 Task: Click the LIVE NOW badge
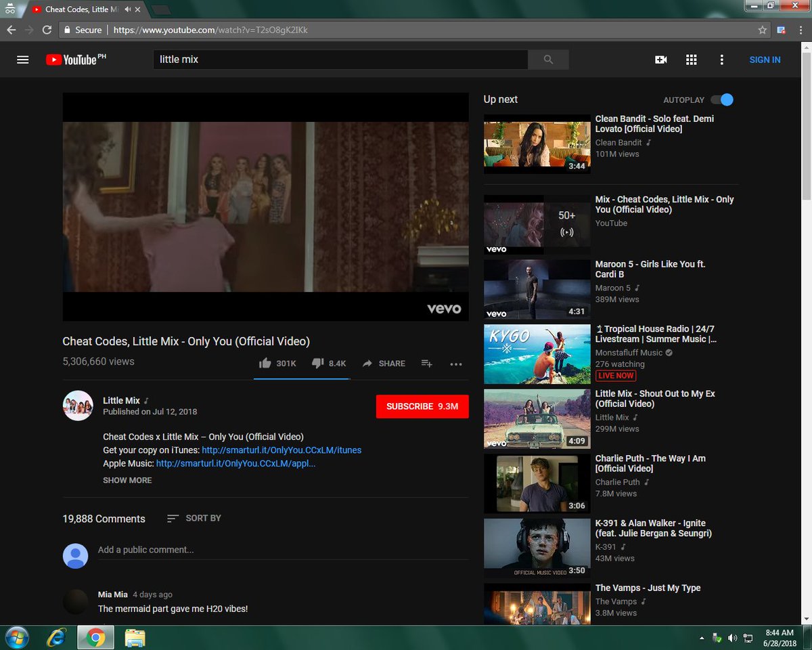[x=616, y=376]
